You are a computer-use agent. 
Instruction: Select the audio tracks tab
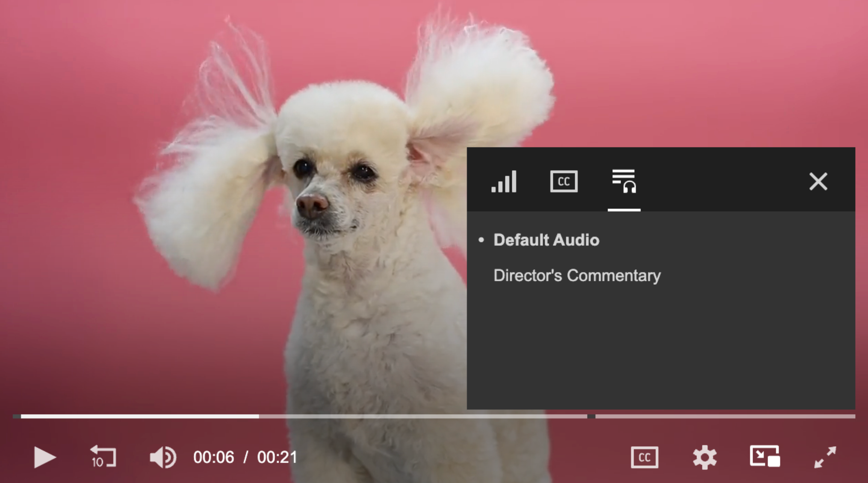tap(624, 182)
